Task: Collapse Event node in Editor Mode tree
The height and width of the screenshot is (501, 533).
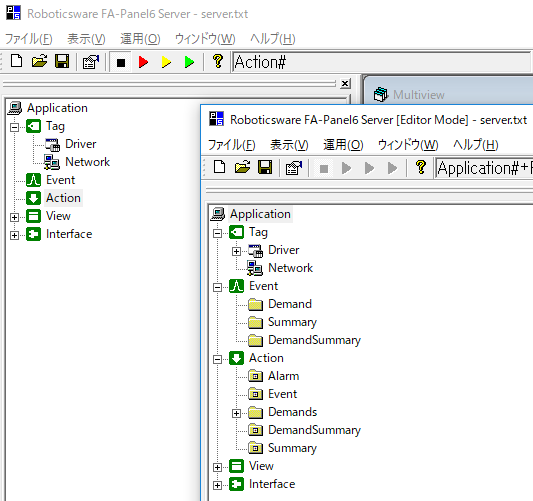Action: pyautogui.click(x=217, y=287)
